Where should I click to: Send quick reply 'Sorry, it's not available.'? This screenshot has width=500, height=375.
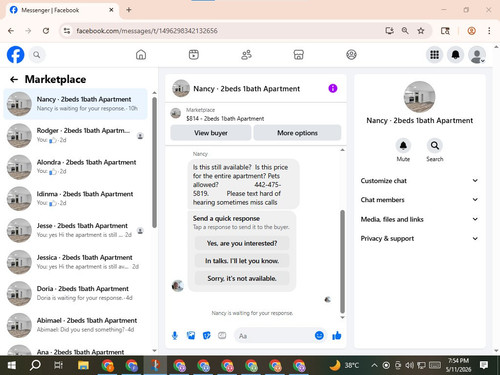tap(242, 278)
